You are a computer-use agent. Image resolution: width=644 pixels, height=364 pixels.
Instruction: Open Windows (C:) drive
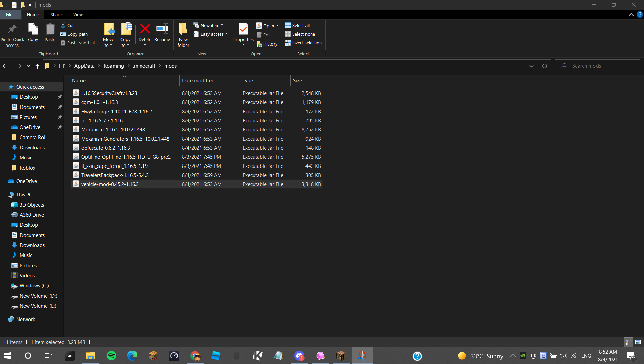click(34, 286)
